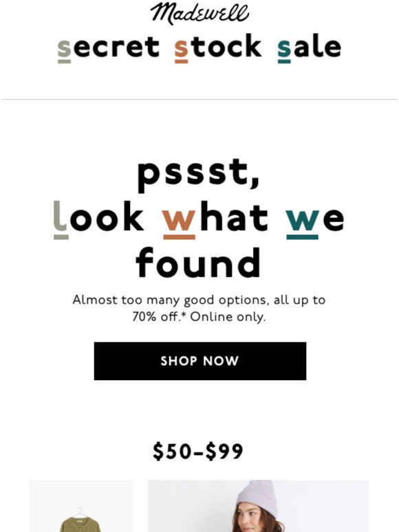This screenshot has width=399, height=532.
Task: Click the horizontal divider below the banner
Action: pyautogui.click(x=199, y=100)
